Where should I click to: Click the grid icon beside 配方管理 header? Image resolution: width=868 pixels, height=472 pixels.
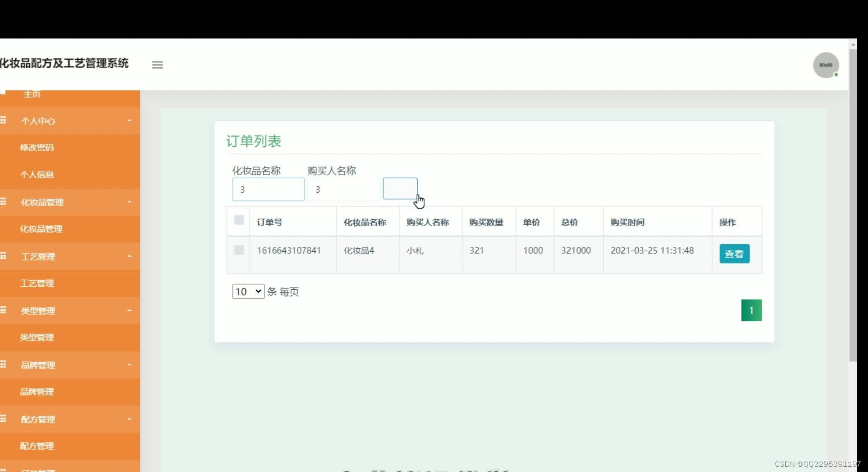coord(3,418)
